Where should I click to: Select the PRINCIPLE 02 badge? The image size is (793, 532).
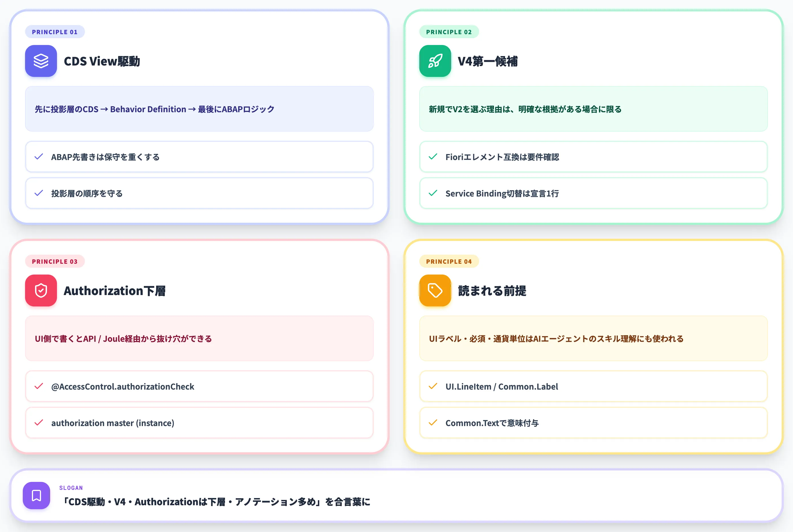[x=449, y=32]
